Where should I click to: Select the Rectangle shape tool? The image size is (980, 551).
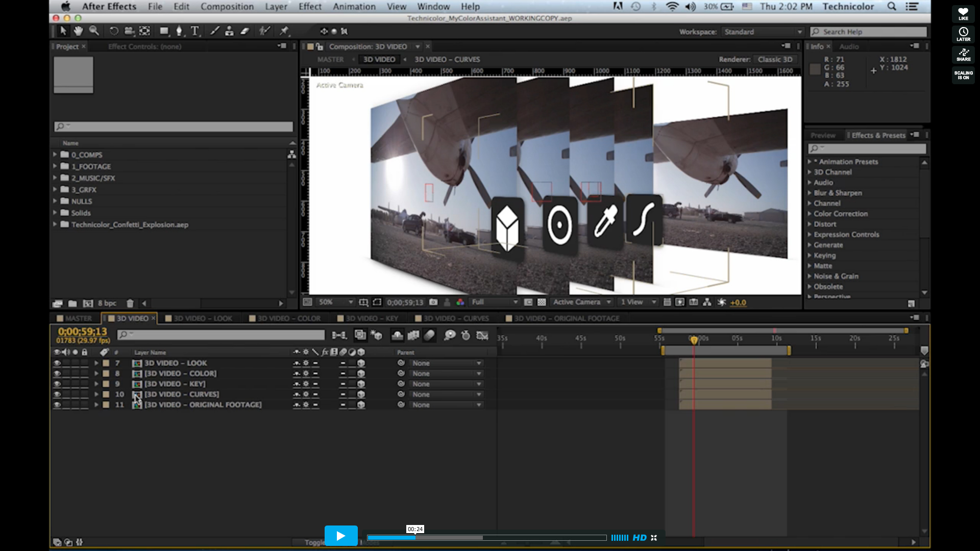point(164,31)
